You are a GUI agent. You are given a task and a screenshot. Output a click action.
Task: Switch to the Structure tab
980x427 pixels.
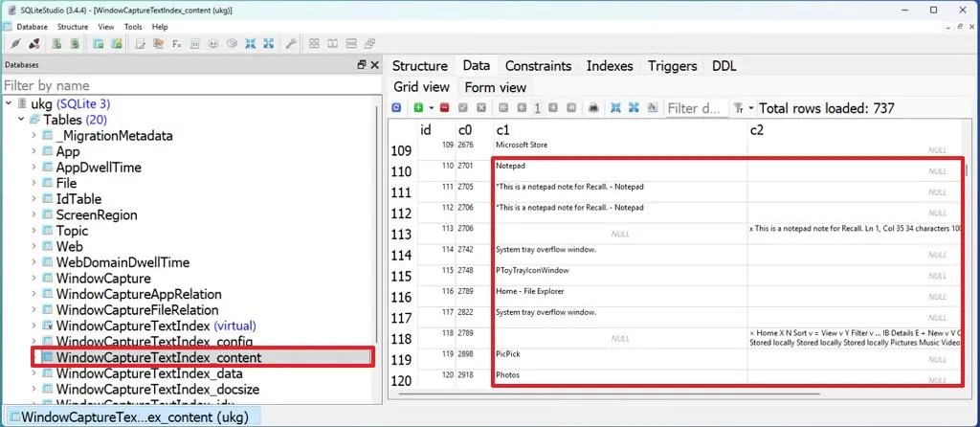420,66
